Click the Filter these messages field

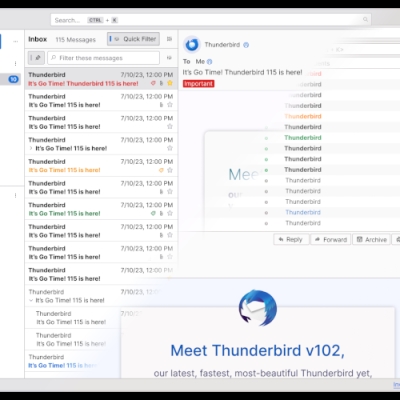(103, 58)
